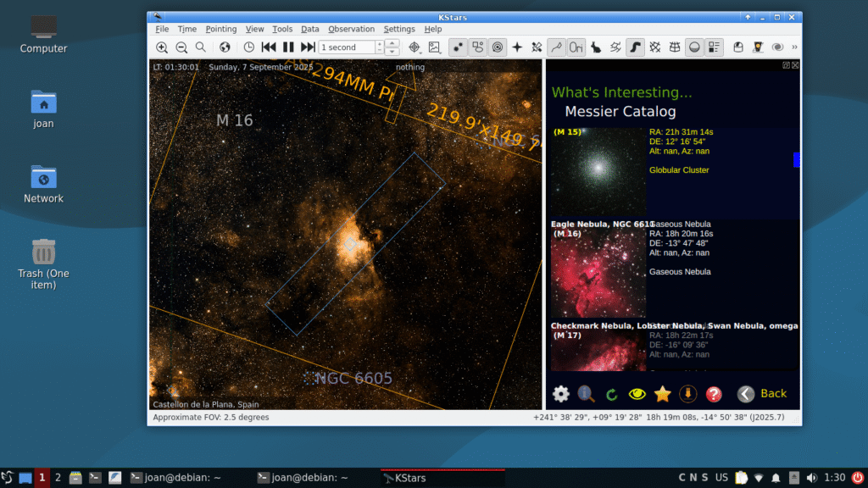This screenshot has width=868, height=488.
Task: Click the blue scrollbar handle in catalog list
Action: click(x=796, y=159)
